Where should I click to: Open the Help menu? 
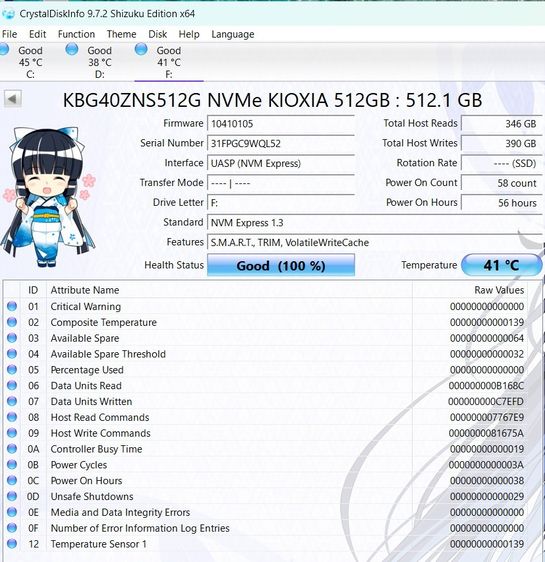pyautogui.click(x=189, y=34)
